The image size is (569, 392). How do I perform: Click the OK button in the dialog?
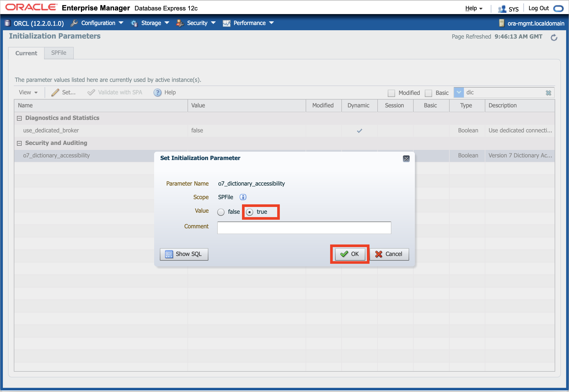350,254
